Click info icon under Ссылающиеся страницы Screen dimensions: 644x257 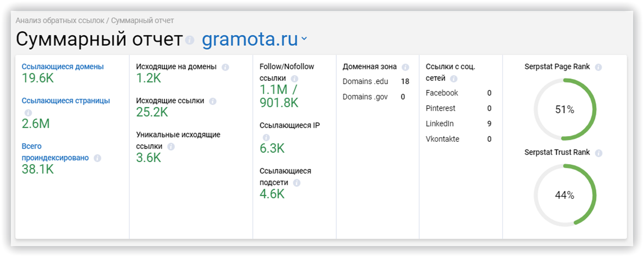tap(29, 113)
